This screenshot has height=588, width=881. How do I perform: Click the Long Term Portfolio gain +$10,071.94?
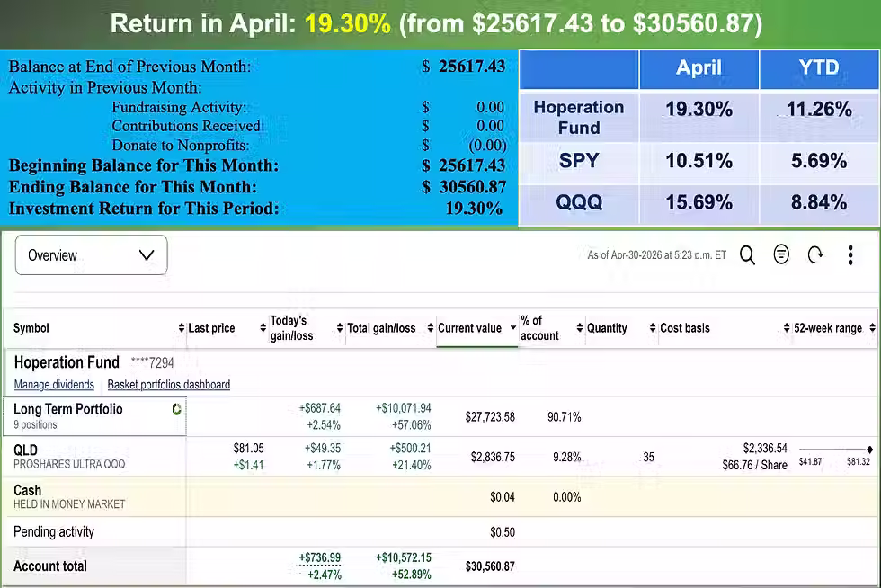tap(404, 408)
